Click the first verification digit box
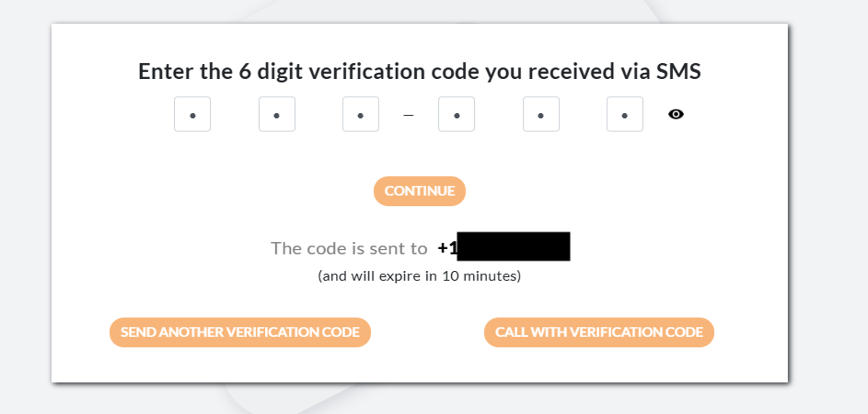 [192, 114]
